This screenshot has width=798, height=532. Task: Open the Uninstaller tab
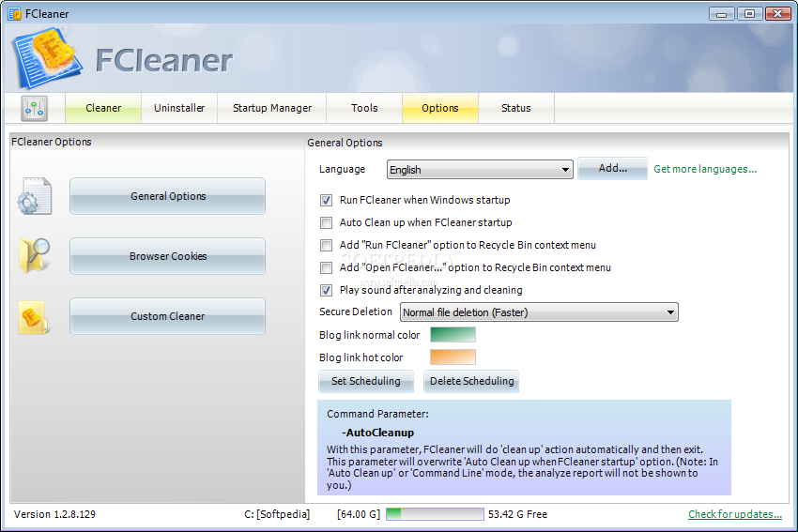[x=179, y=108]
